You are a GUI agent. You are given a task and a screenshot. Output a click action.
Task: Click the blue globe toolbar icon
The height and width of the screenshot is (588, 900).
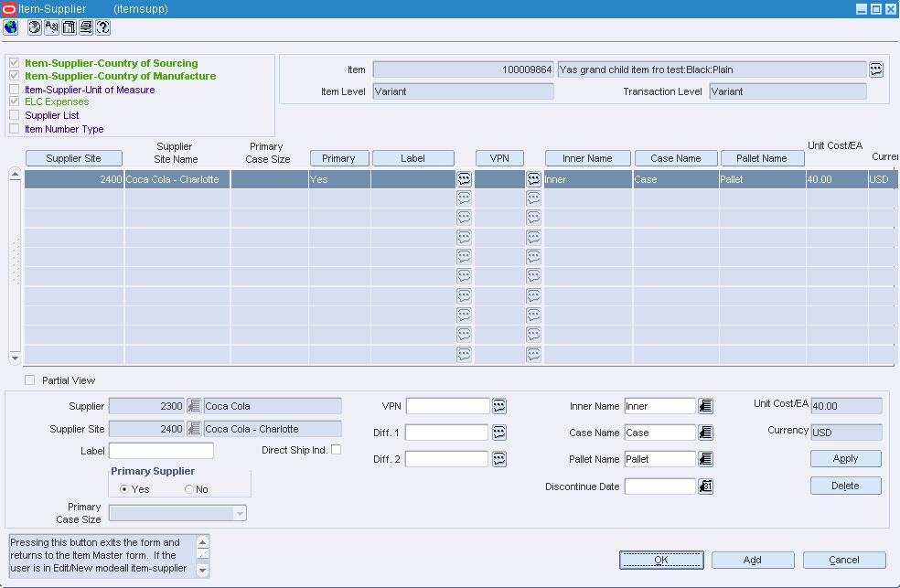(10, 27)
